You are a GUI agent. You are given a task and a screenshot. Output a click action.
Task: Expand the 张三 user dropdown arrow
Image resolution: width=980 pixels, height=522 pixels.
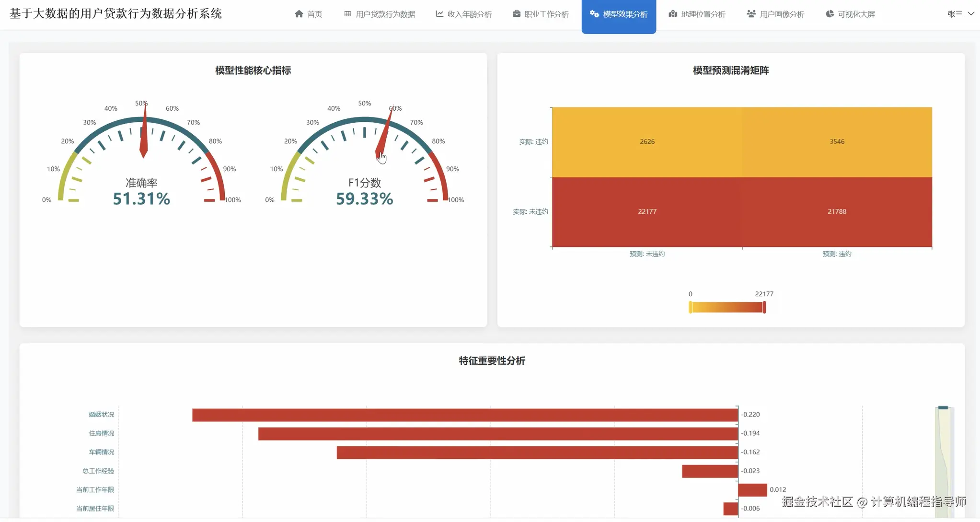[971, 14]
